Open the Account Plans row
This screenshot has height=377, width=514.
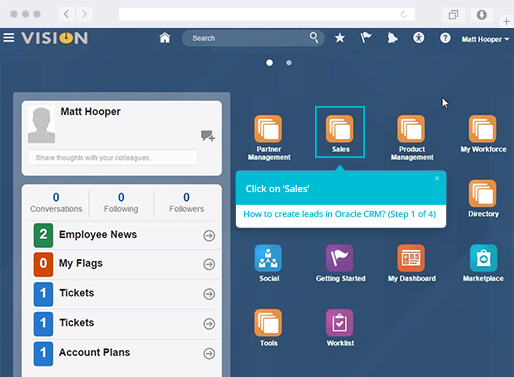[125, 353]
